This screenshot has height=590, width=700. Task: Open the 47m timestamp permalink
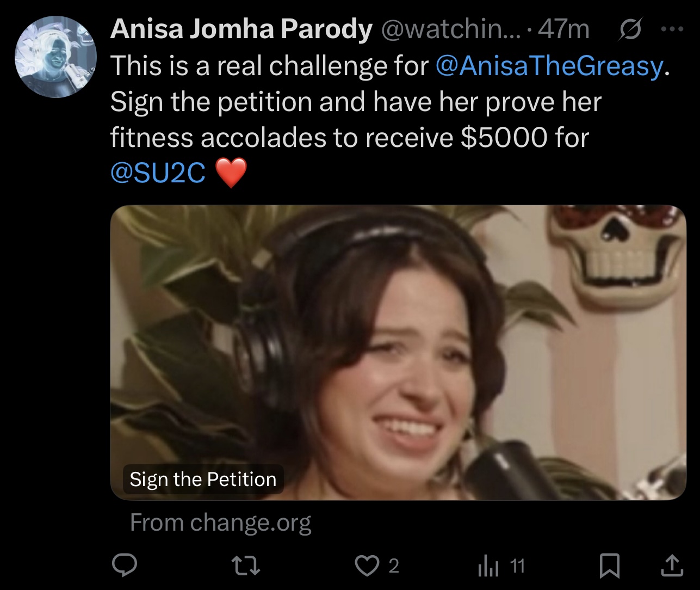pos(563,29)
